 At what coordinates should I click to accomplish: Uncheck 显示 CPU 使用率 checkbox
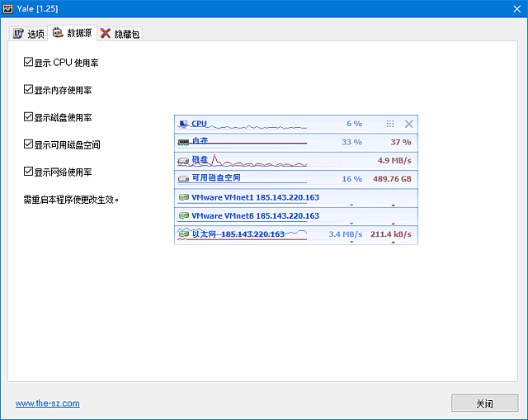(x=29, y=63)
